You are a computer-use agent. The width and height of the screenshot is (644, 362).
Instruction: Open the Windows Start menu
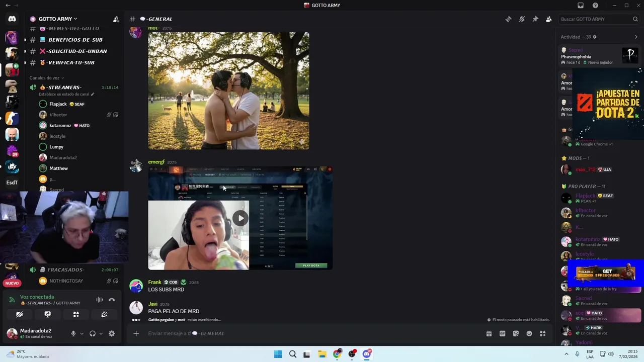coord(278,354)
